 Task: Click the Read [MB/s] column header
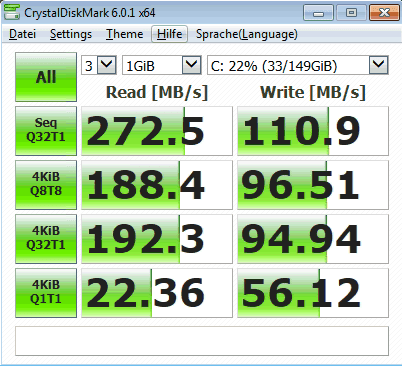coord(157,92)
